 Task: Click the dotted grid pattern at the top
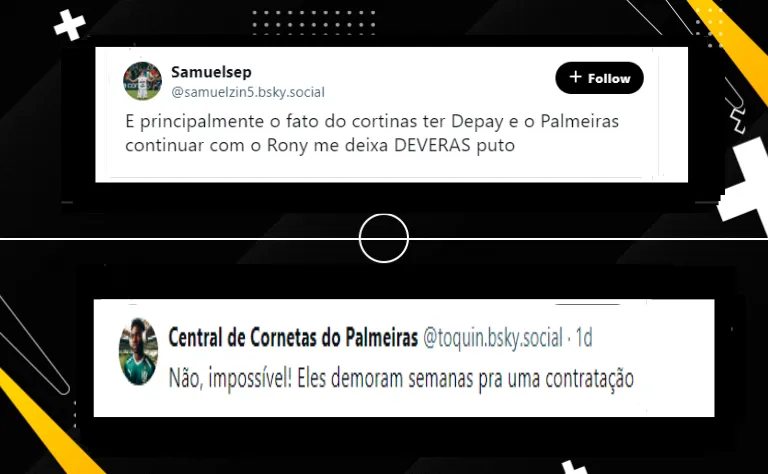[x=314, y=23]
